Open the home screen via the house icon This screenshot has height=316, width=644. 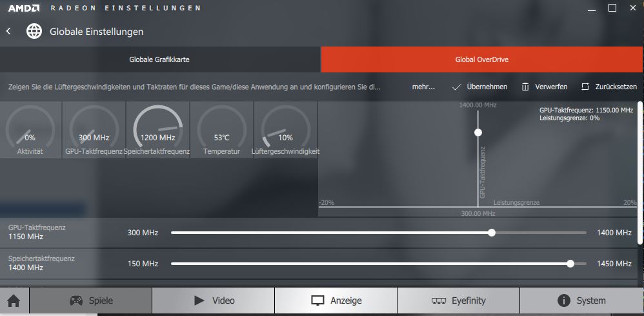tap(14, 300)
